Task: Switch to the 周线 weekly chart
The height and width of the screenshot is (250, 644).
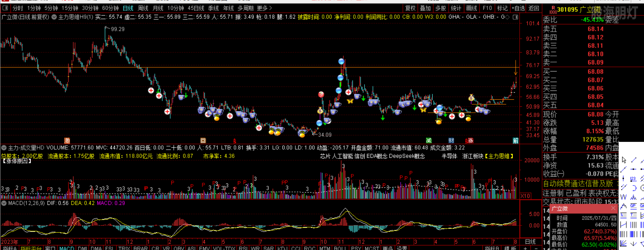Action: pyautogui.click(x=143, y=8)
